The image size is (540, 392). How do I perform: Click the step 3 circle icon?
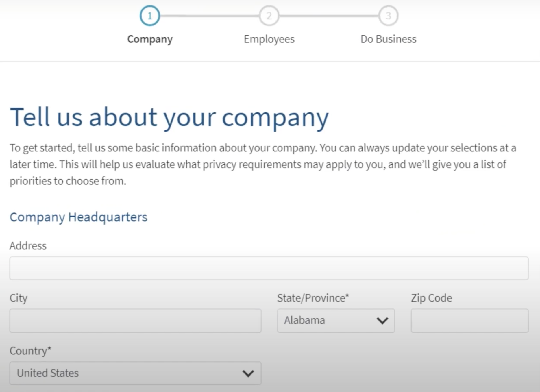pyautogui.click(x=388, y=16)
